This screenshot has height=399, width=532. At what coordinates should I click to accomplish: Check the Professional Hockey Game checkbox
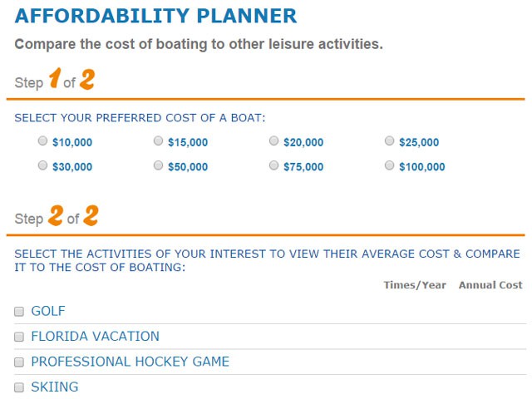(19, 362)
